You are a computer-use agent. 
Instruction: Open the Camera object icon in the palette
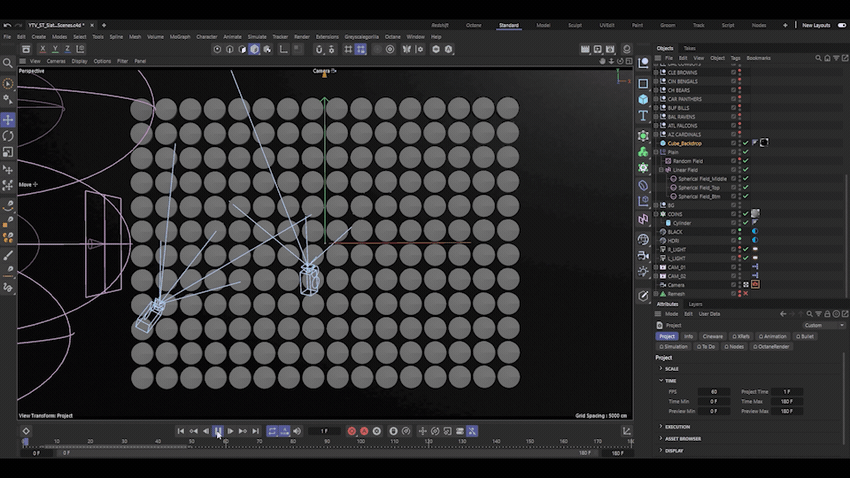643,255
